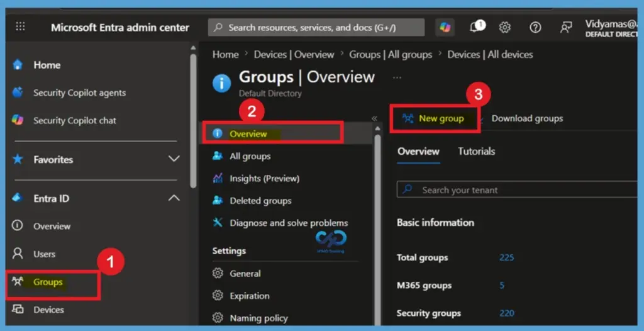Open Security groups count 220
The image size is (644, 331).
[x=506, y=313]
